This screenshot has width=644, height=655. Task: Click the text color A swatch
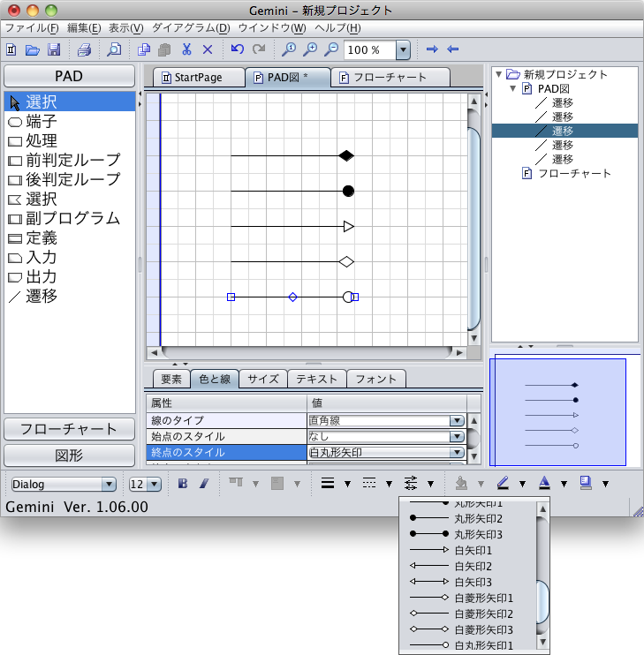pyautogui.click(x=544, y=484)
